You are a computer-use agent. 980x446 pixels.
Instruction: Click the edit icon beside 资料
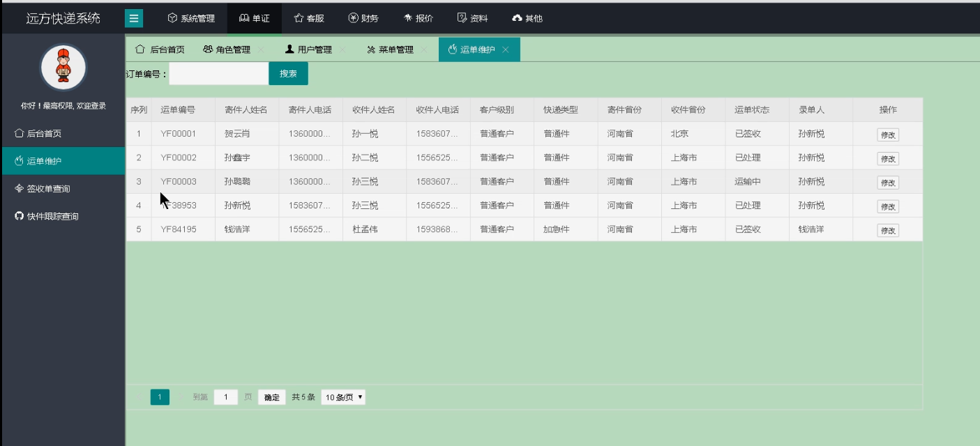[x=462, y=18]
